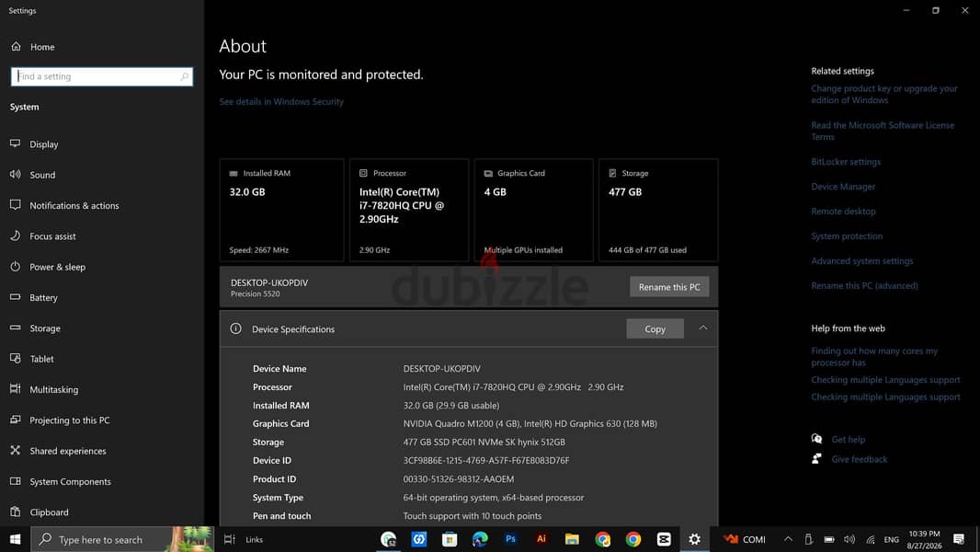Click the DESKTOP-UKOPDIV Precision 5520 name
The image size is (980, 552).
269,288
